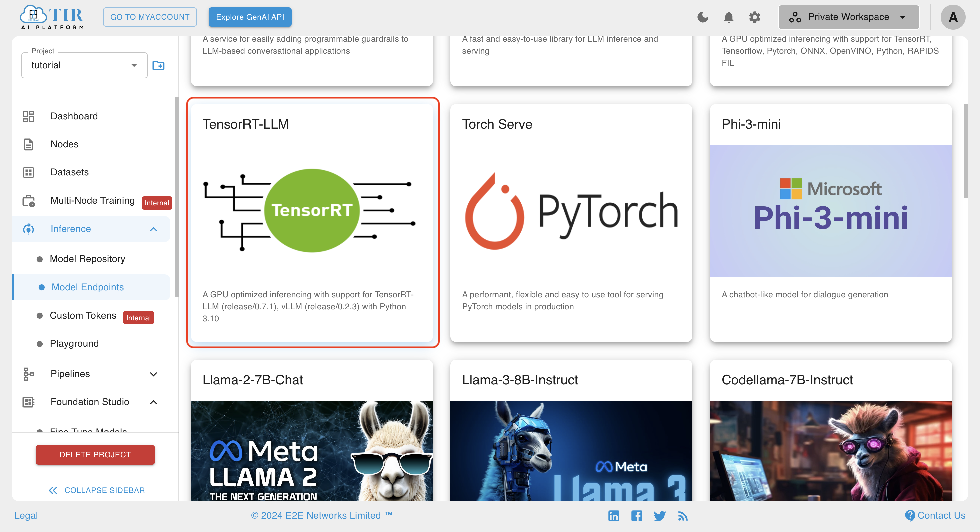
Task: Open the Facebook footer icon
Action: click(636, 516)
